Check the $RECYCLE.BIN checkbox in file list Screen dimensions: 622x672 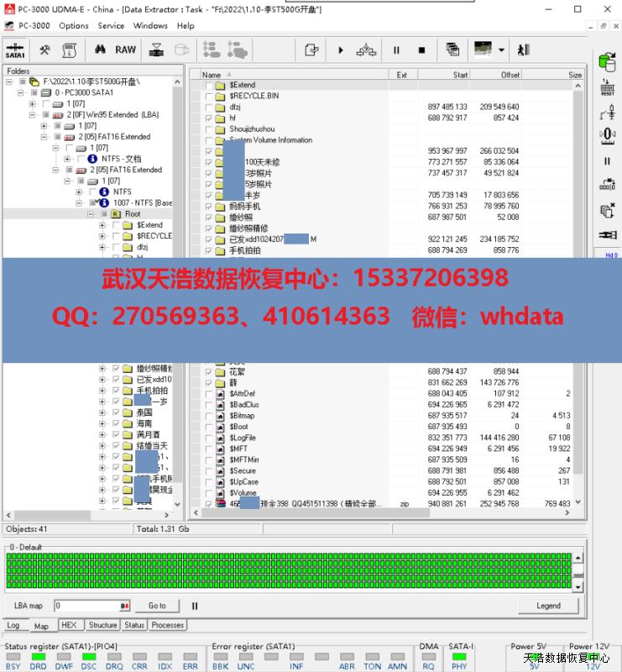[x=209, y=97]
